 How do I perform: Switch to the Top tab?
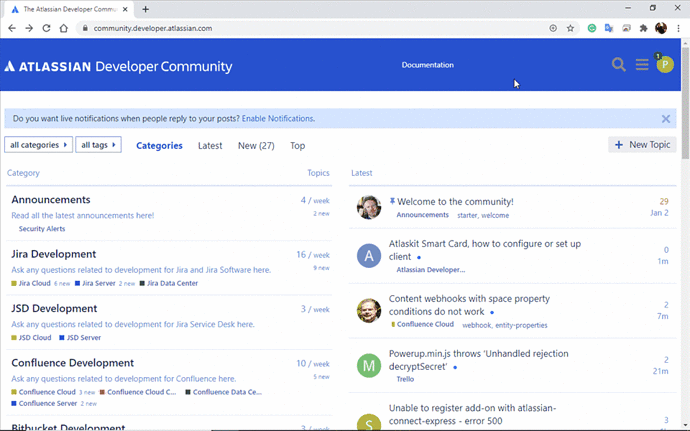[297, 146]
